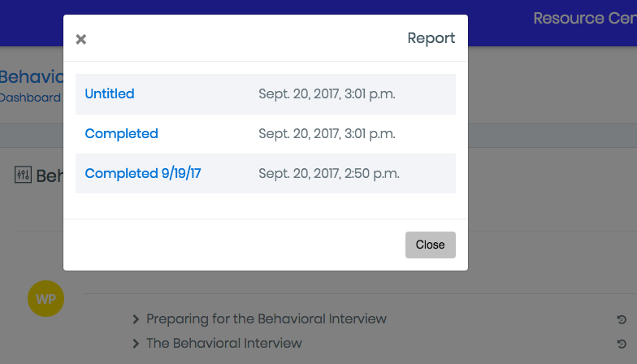This screenshot has width=637, height=364.
Task: Select Preparing for the Behavioral Interview text
Action: point(266,318)
